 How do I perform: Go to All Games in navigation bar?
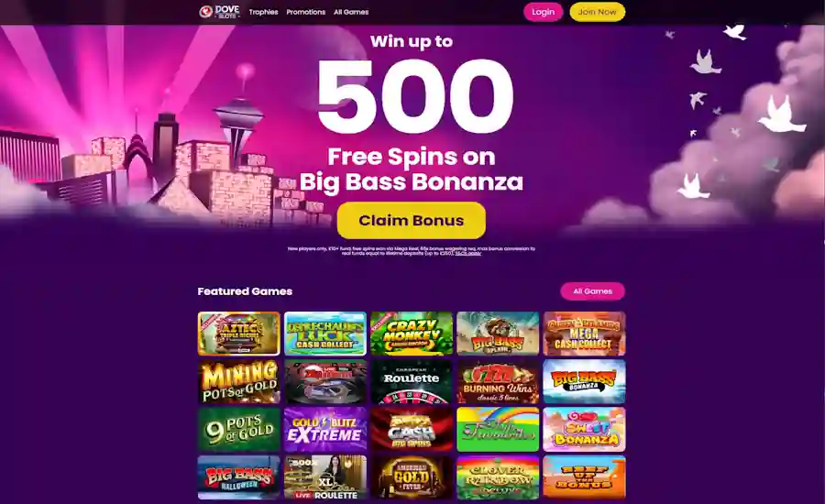pyautogui.click(x=351, y=12)
